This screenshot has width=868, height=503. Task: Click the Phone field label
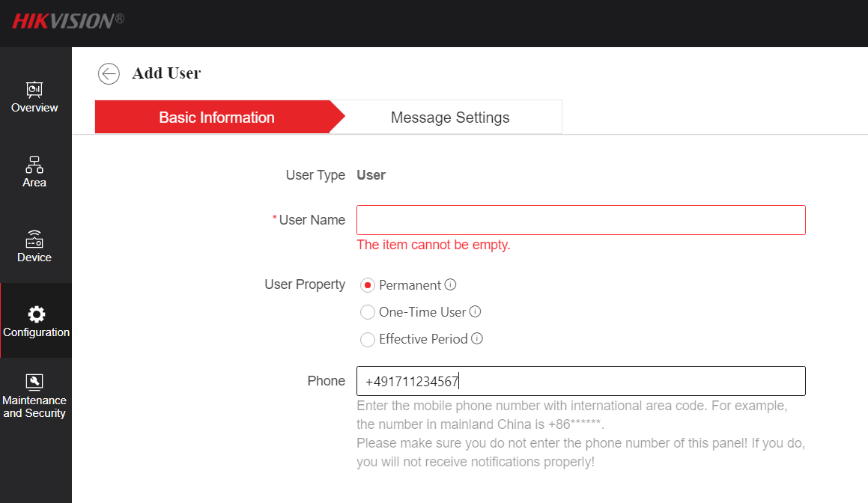tap(326, 381)
